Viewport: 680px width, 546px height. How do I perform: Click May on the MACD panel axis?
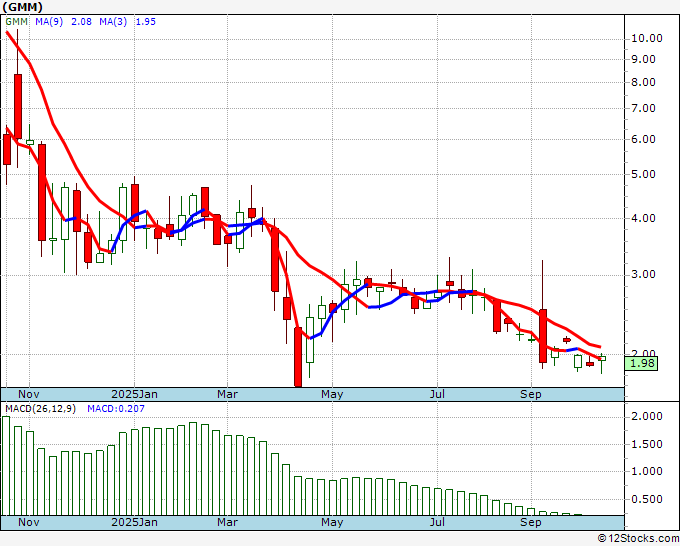tap(332, 522)
